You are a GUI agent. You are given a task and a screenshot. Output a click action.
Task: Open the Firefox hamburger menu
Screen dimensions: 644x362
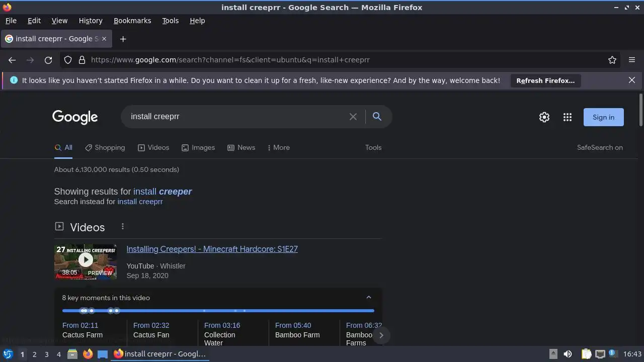(x=632, y=60)
